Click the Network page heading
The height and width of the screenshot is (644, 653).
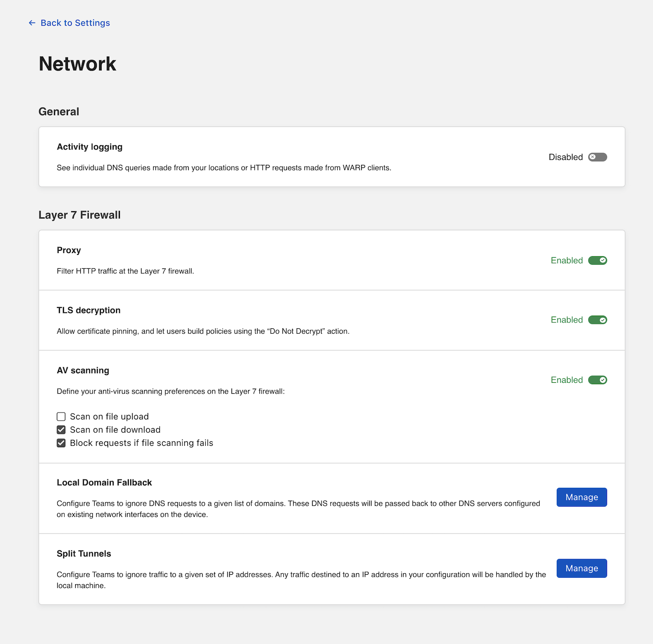77,63
